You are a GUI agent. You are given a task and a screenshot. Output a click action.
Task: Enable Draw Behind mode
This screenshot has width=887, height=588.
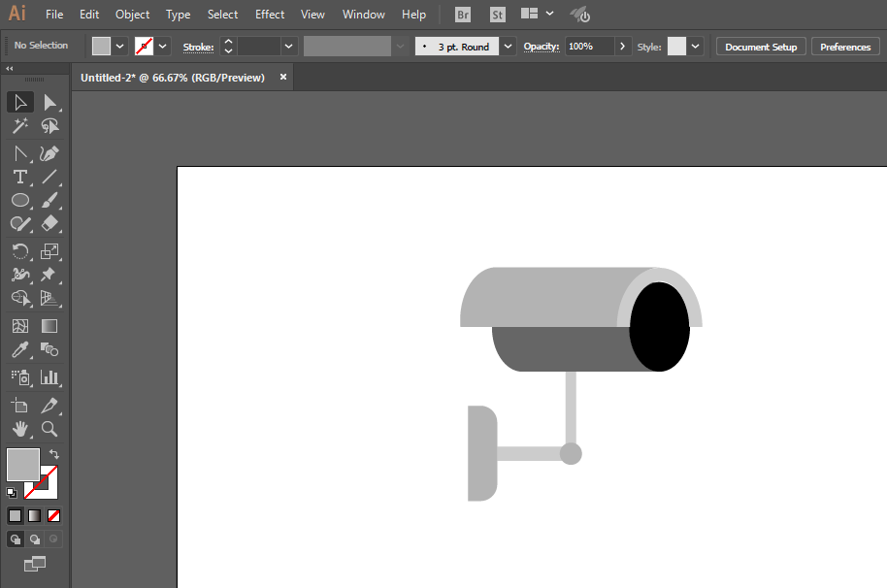coord(35,539)
